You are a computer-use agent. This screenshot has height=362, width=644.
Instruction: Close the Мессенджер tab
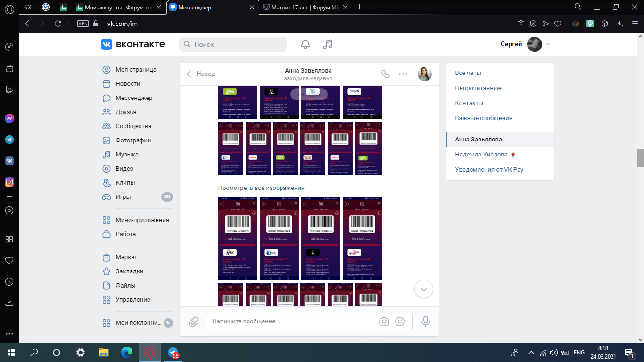point(253,8)
